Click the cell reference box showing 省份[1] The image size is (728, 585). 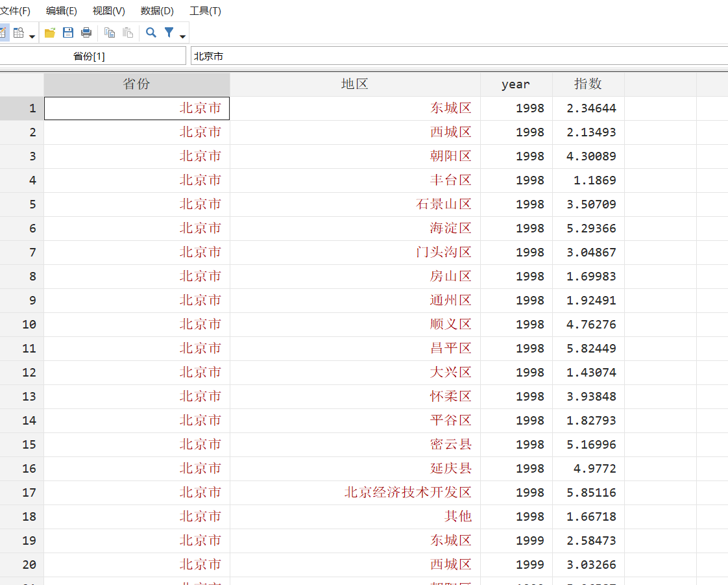tap(92, 56)
